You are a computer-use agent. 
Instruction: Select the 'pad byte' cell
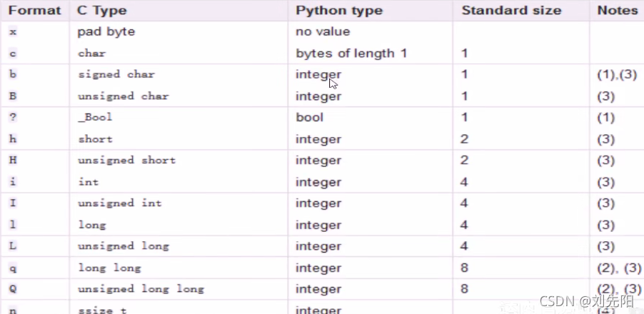[106, 32]
